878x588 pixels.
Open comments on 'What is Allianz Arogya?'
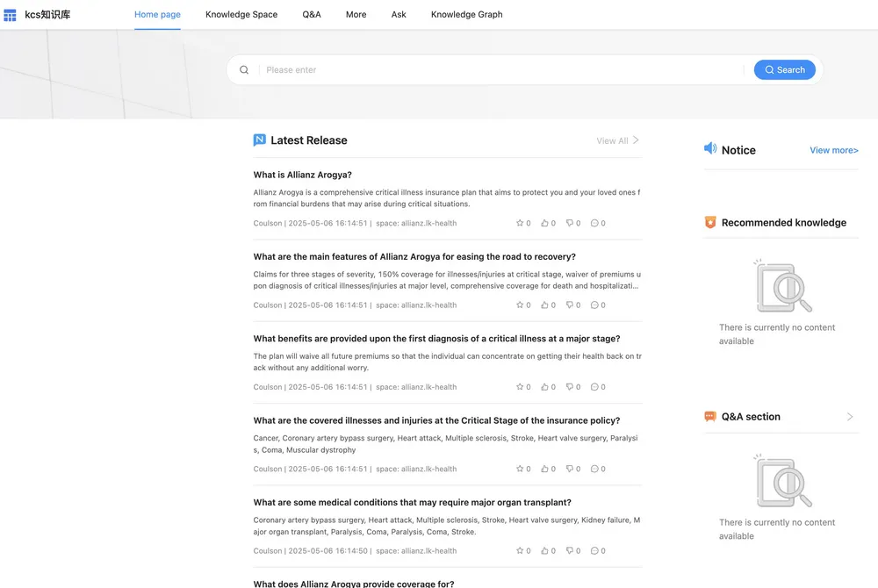[594, 223]
